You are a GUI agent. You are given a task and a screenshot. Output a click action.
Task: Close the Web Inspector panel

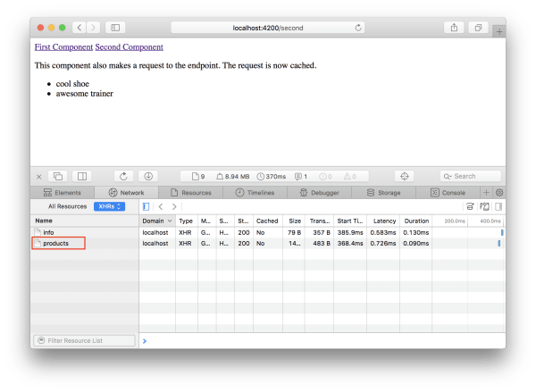38,177
